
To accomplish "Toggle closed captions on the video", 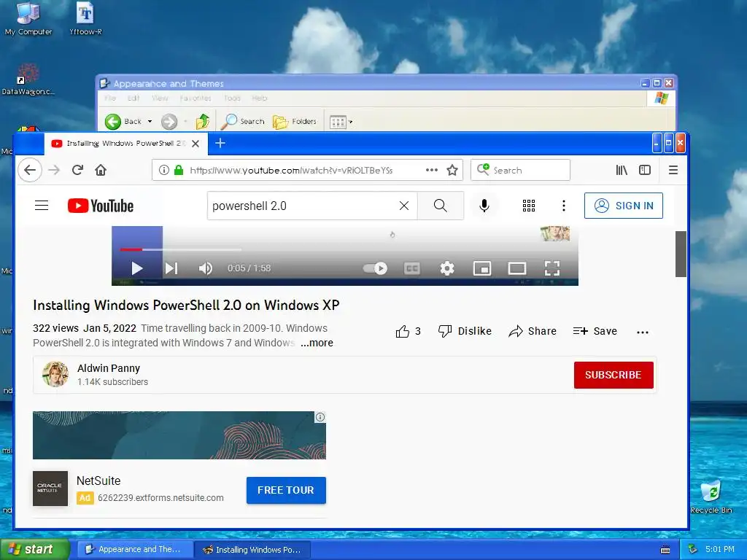I will pyautogui.click(x=412, y=268).
